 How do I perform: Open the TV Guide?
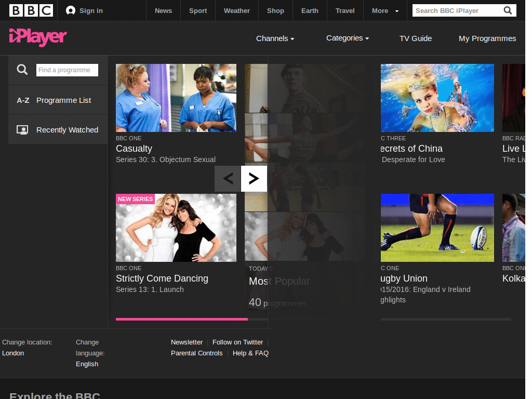click(x=415, y=38)
